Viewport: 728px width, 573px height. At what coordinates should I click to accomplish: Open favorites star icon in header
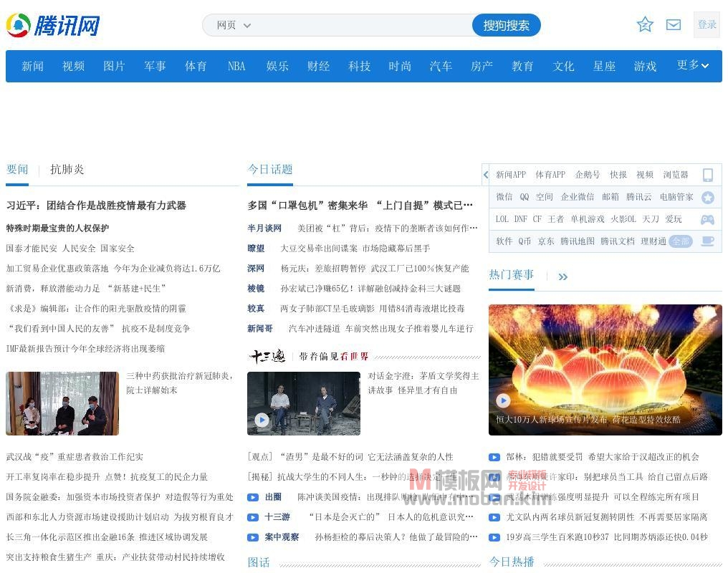[x=645, y=24]
